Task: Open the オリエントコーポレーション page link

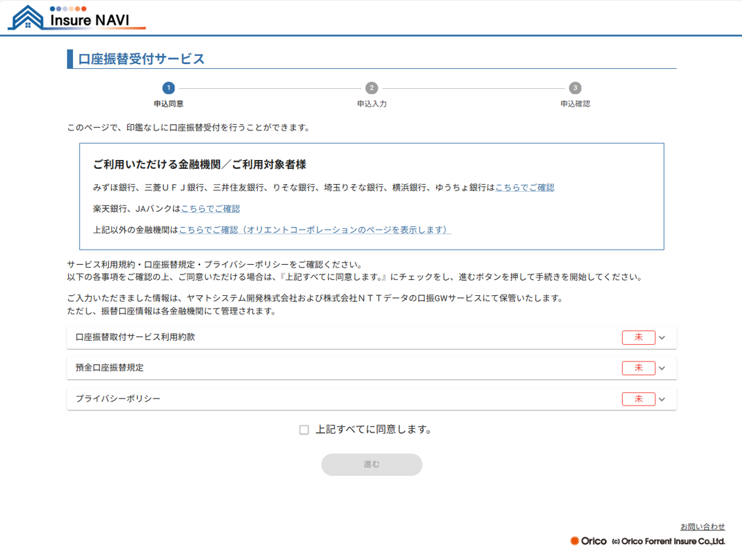Action: (314, 230)
